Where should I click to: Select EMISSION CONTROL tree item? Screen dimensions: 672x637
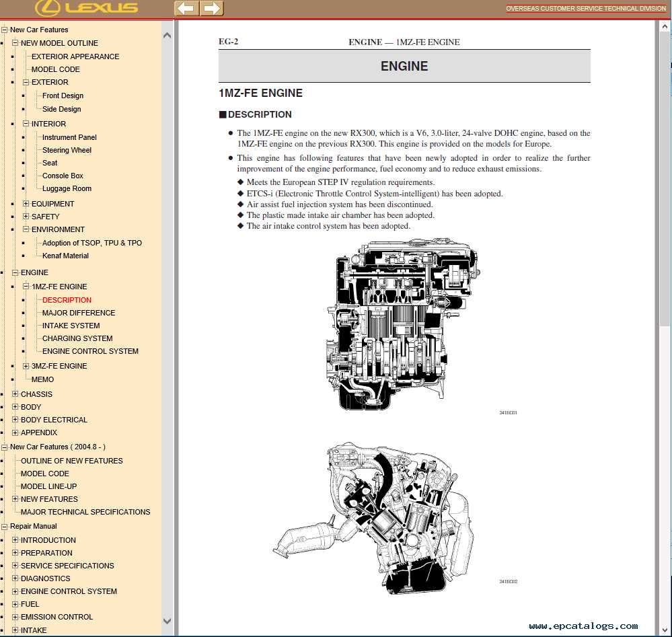pos(57,617)
